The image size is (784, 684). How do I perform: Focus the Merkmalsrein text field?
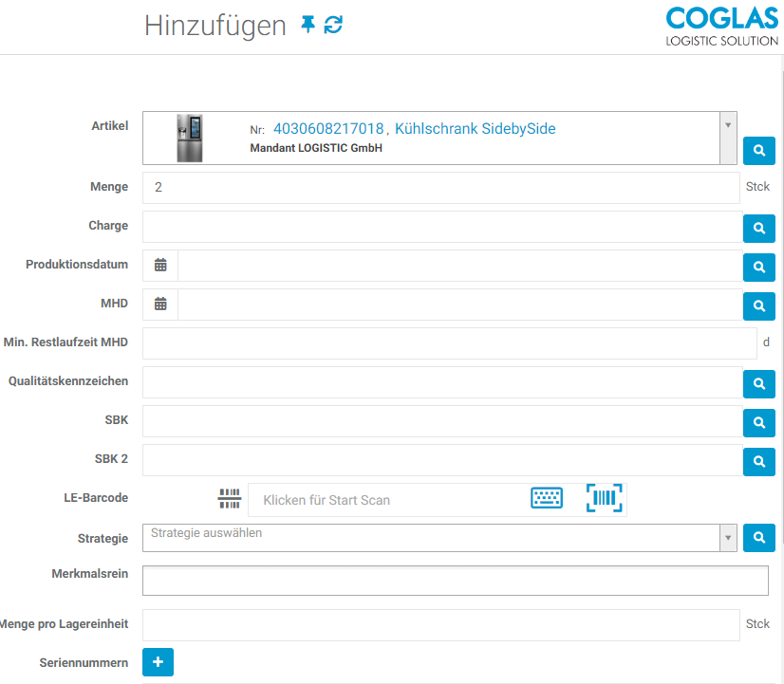pos(455,581)
